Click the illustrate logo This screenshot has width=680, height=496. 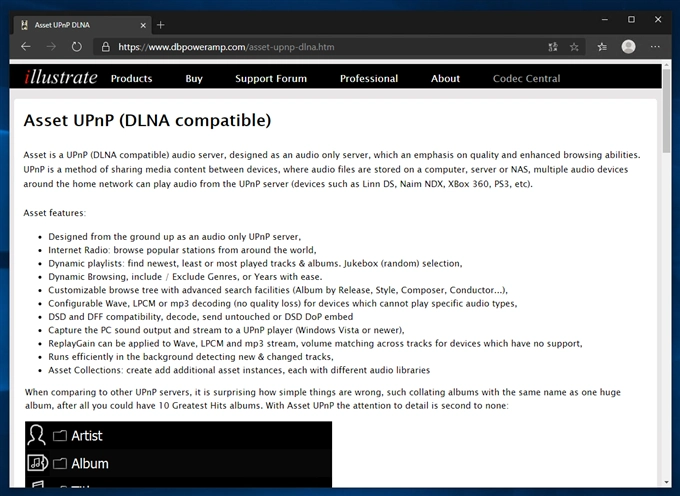coord(61,78)
